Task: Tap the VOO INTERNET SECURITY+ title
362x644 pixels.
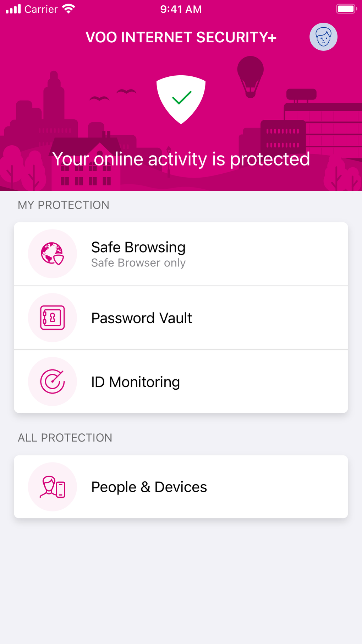Action: point(181,37)
